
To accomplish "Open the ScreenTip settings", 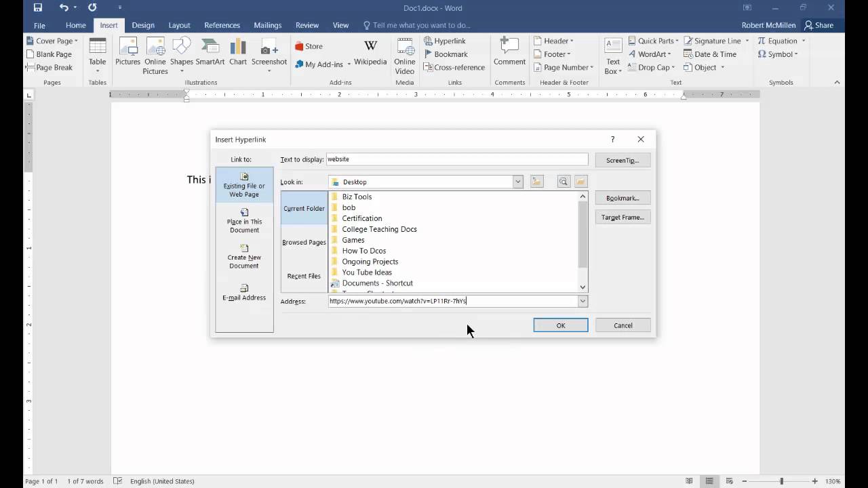I will pyautogui.click(x=623, y=160).
